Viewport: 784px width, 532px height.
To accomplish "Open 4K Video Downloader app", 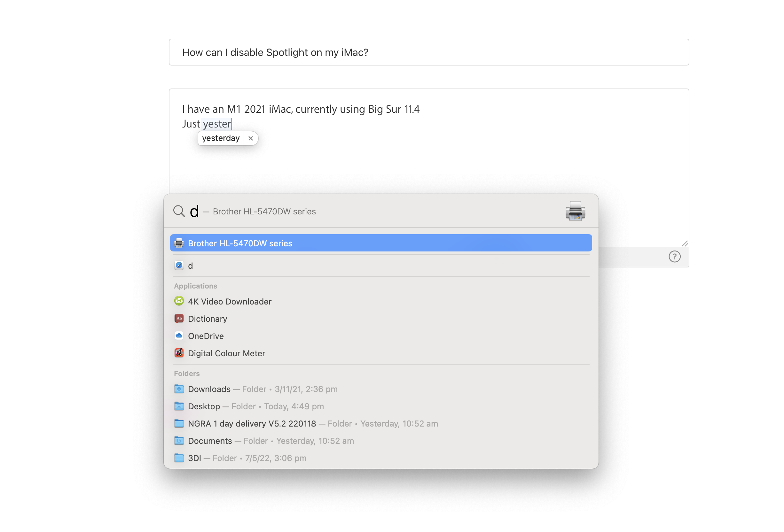I will [229, 301].
